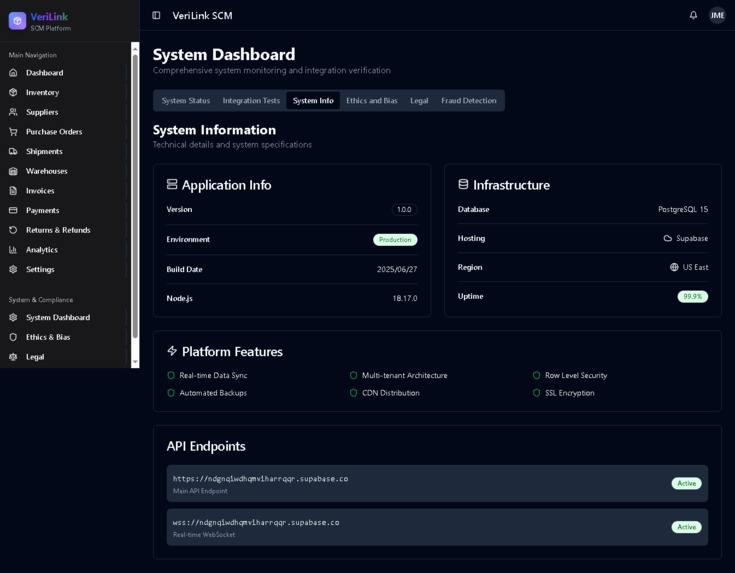Click the Infrastructure database icon
This screenshot has height=573, width=735.
pos(463,184)
